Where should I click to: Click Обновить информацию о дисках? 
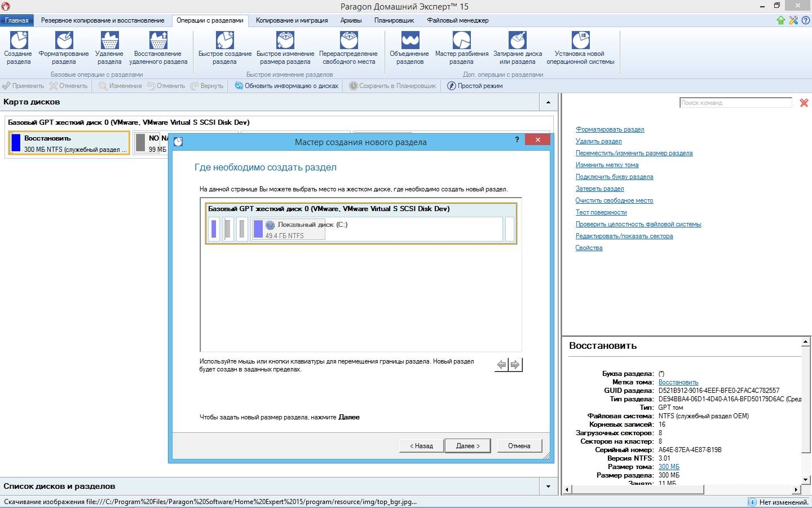(x=286, y=86)
